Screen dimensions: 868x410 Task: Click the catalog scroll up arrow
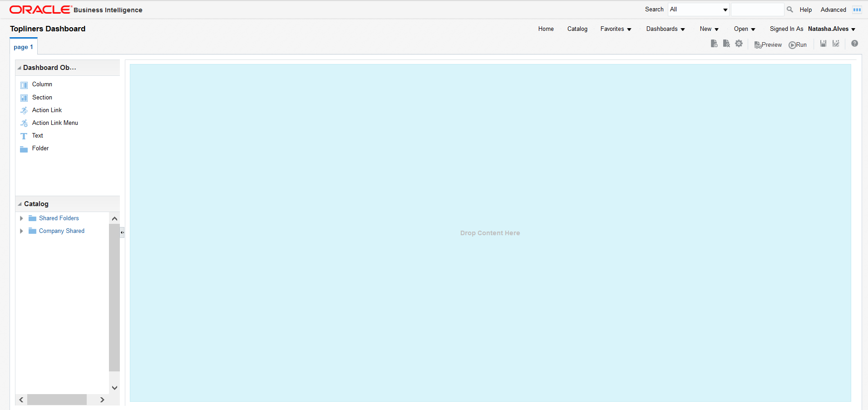[114, 218]
